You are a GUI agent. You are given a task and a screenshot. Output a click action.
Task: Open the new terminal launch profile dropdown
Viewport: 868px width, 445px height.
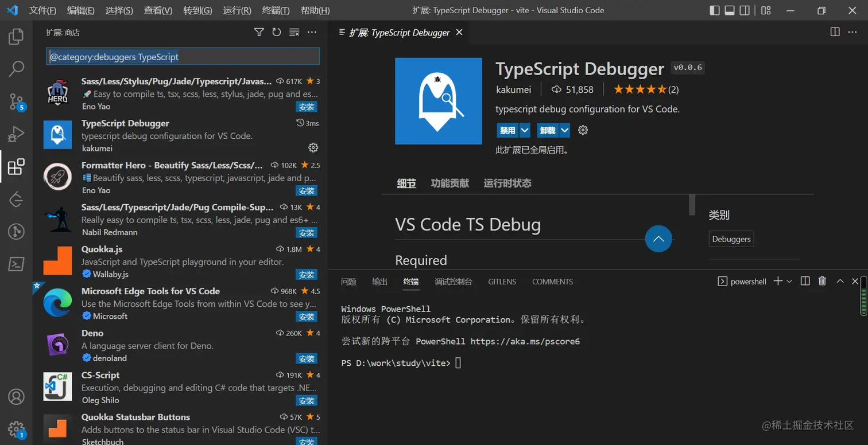click(789, 281)
